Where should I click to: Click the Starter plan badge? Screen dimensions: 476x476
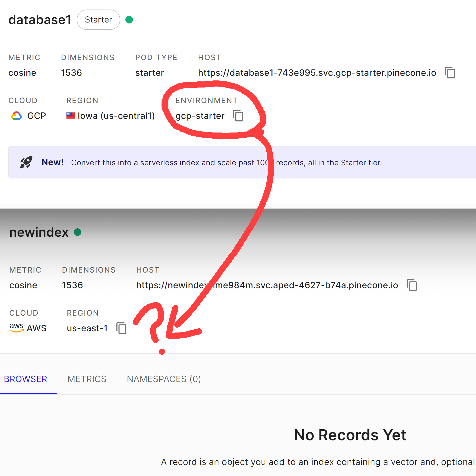click(x=98, y=20)
